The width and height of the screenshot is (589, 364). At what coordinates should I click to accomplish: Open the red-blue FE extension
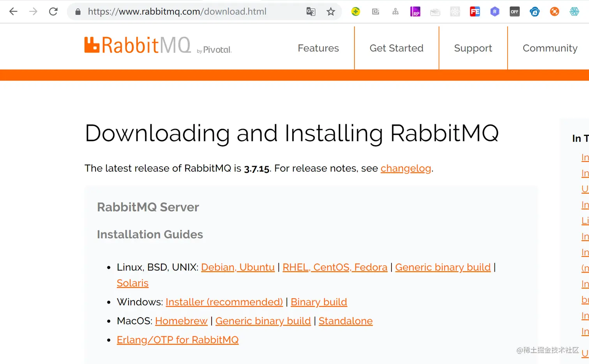point(475,12)
